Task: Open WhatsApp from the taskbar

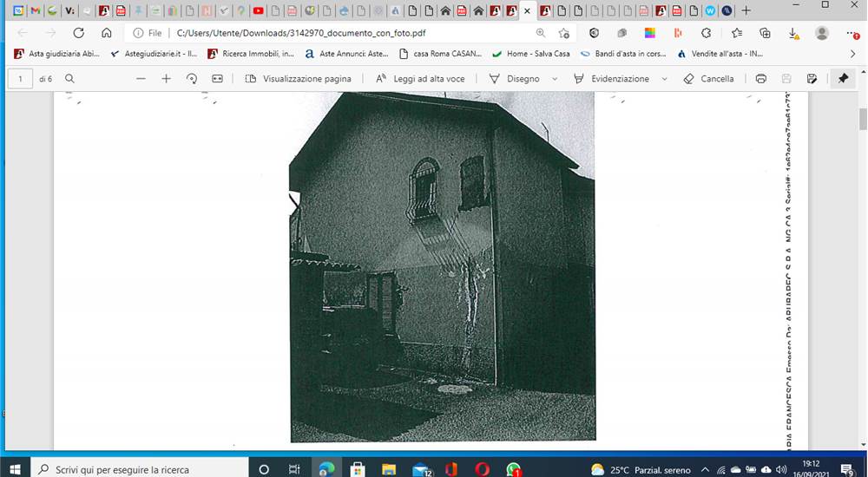Action: (x=513, y=470)
